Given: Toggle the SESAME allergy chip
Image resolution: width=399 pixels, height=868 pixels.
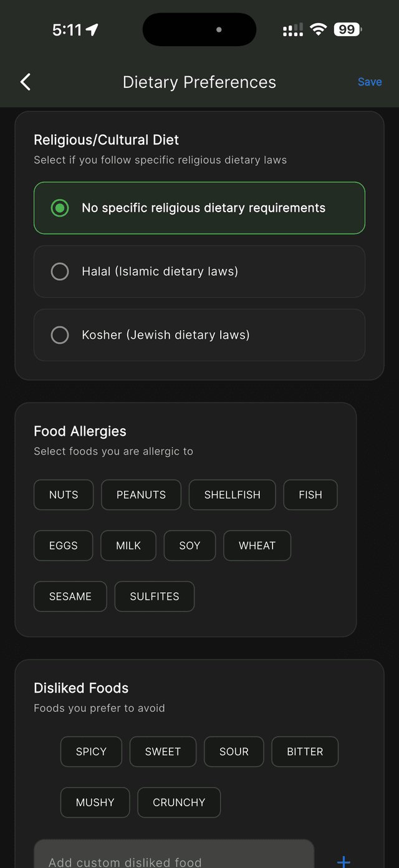Looking at the screenshot, I should [70, 597].
